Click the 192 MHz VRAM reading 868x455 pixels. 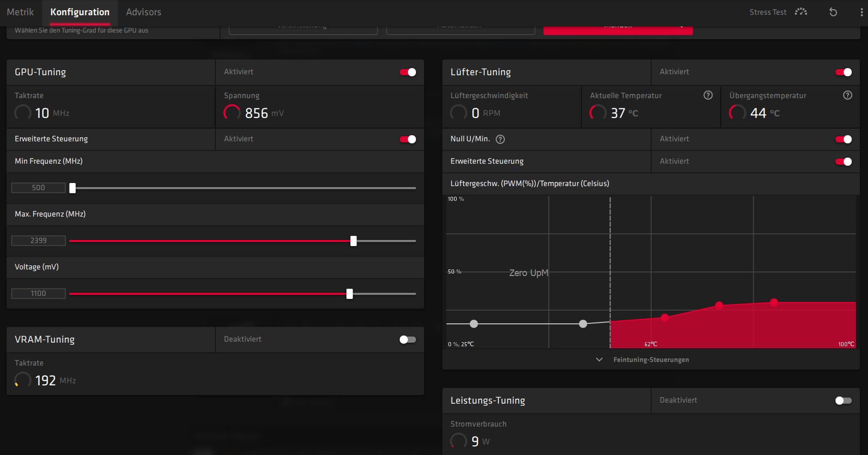(55, 380)
